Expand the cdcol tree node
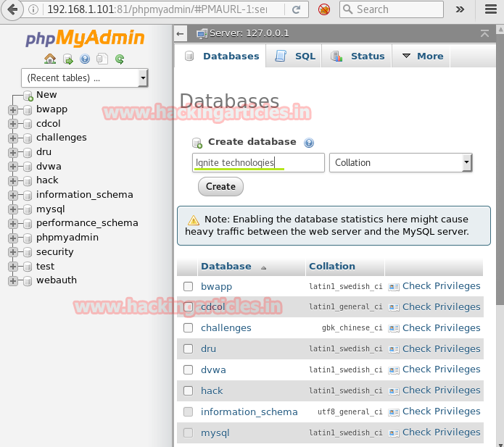Viewport: 504px width, 447px height. [x=13, y=124]
